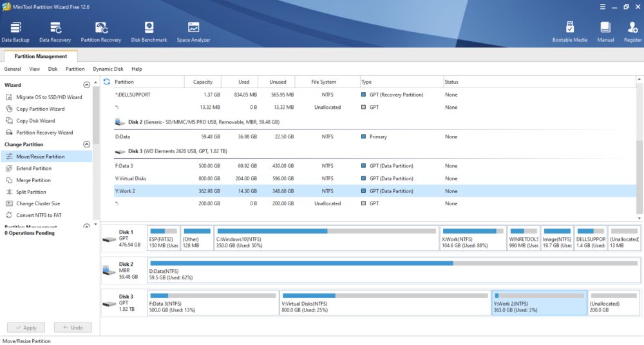Select F:Data 3 block in disk map

[x=213, y=303]
